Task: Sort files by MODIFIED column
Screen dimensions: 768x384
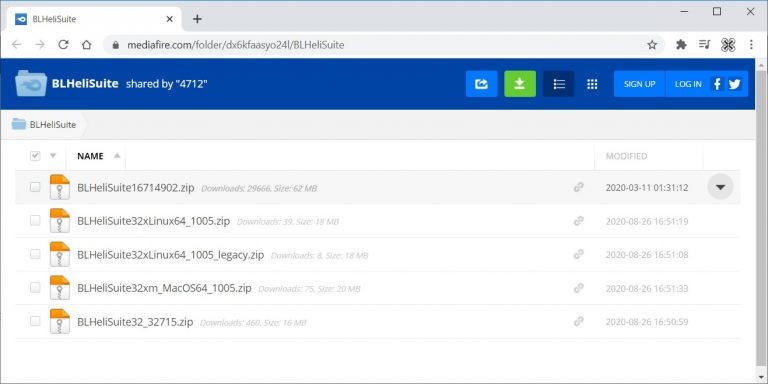Action: pyautogui.click(x=626, y=156)
